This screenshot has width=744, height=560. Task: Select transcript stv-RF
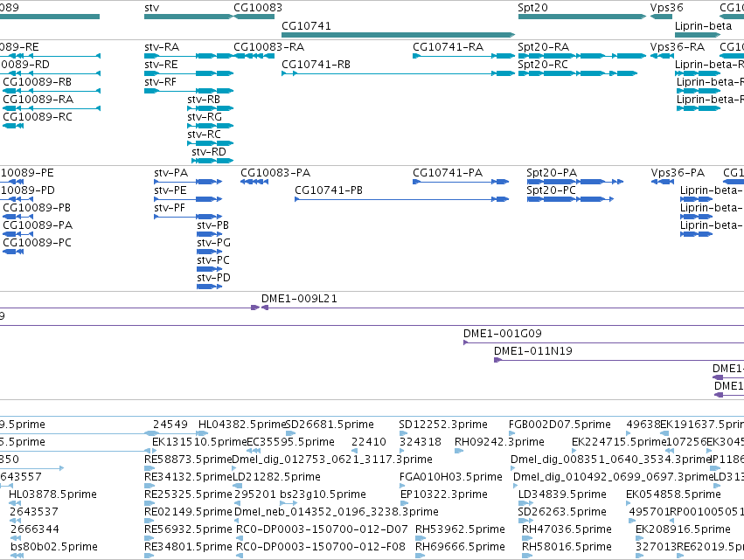tap(189, 91)
